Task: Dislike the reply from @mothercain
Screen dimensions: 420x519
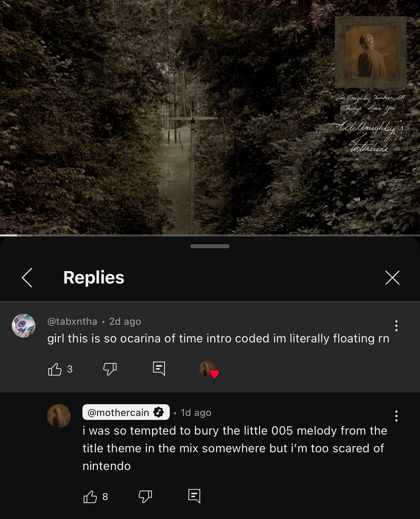Action: [145, 497]
